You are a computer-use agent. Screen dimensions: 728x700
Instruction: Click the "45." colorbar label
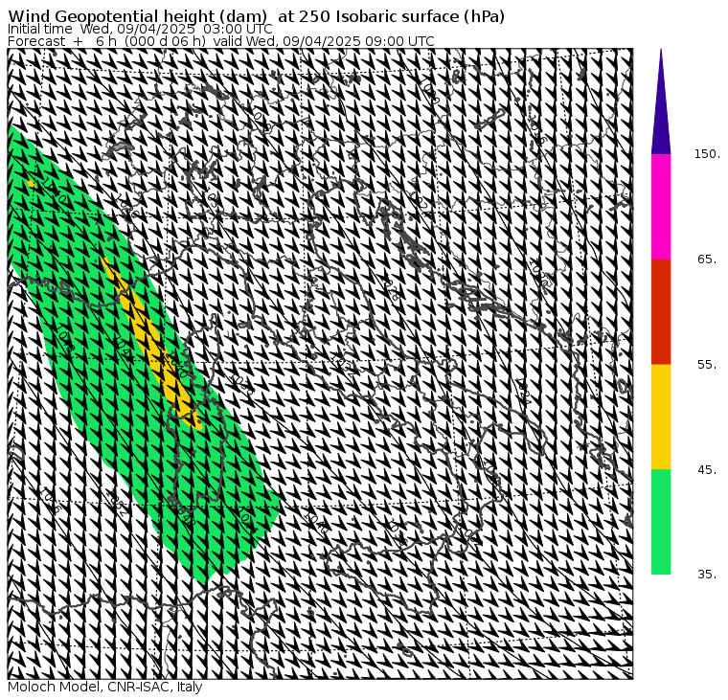point(707,470)
